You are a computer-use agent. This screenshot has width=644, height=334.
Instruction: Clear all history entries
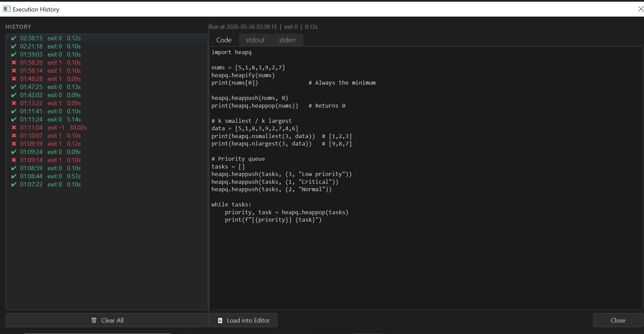click(x=107, y=320)
